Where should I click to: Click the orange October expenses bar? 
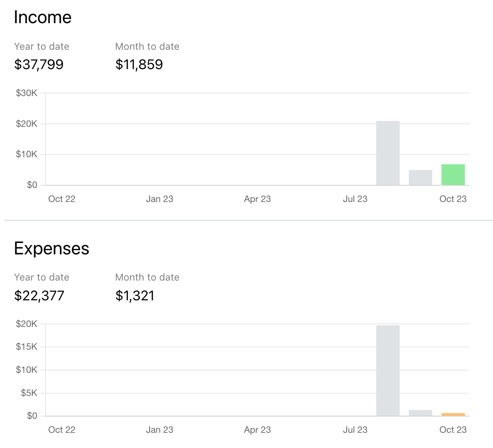click(453, 414)
